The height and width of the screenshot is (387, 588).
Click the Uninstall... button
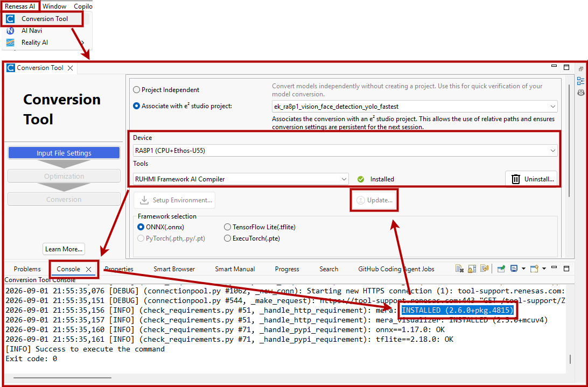pyautogui.click(x=531, y=179)
